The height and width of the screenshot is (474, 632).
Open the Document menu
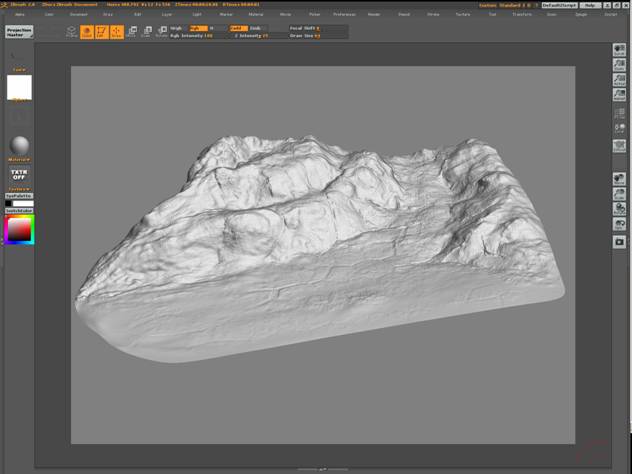79,15
